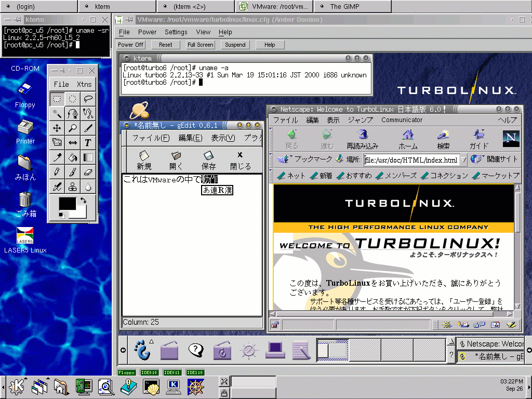Screen dimensions: 532x399
Task: Toggle sticky pin on the kterm window title bar
Action: [x=18, y=20]
